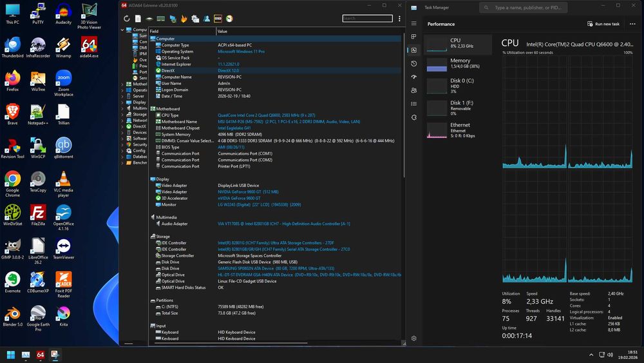Click the AIDA64 Refresh toolbar icon
Viewport: 644px width, 363px height.
tap(128, 19)
